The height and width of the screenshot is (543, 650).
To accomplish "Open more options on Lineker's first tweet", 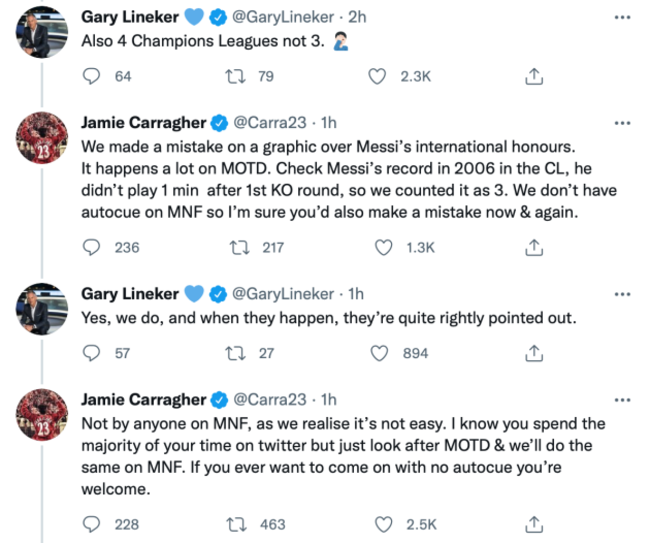I will (622, 19).
